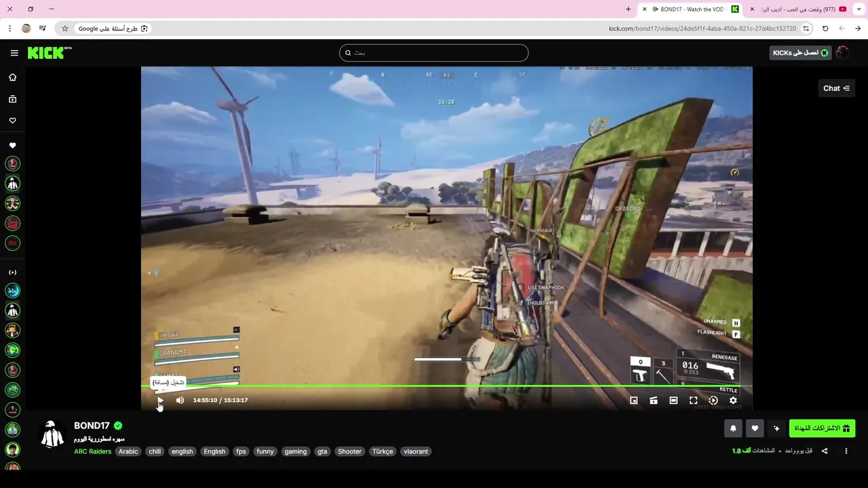
Task: Select the Shooter tag
Action: [350, 451]
